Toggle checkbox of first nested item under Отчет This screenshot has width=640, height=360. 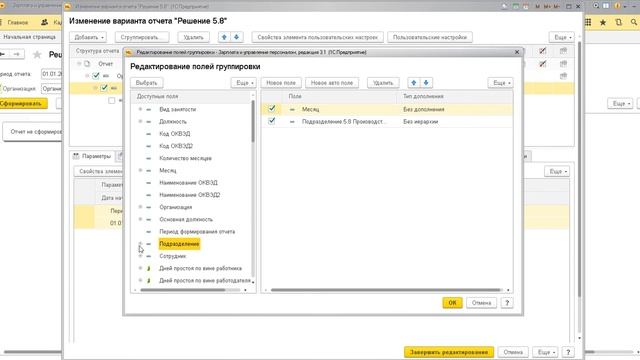pyautogui.click(x=96, y=76)
